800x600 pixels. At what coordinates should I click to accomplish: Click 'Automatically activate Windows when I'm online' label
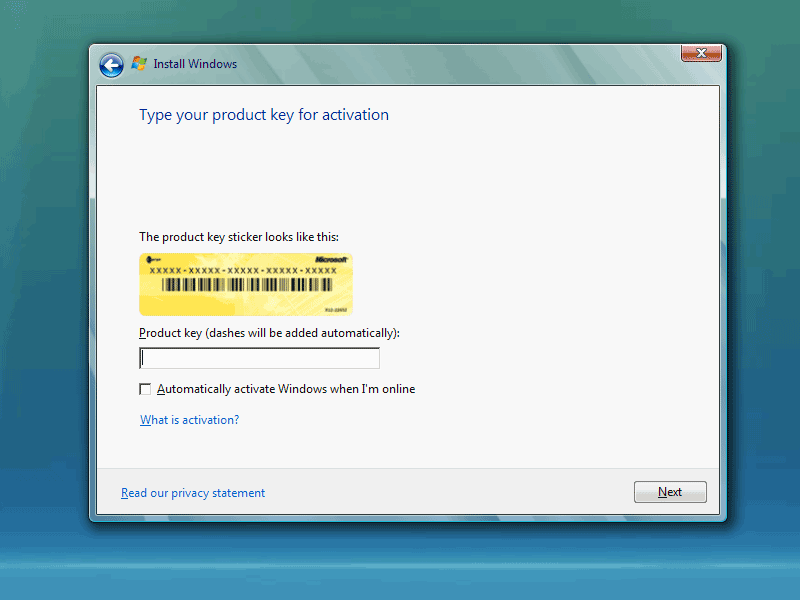coord(286,389)
